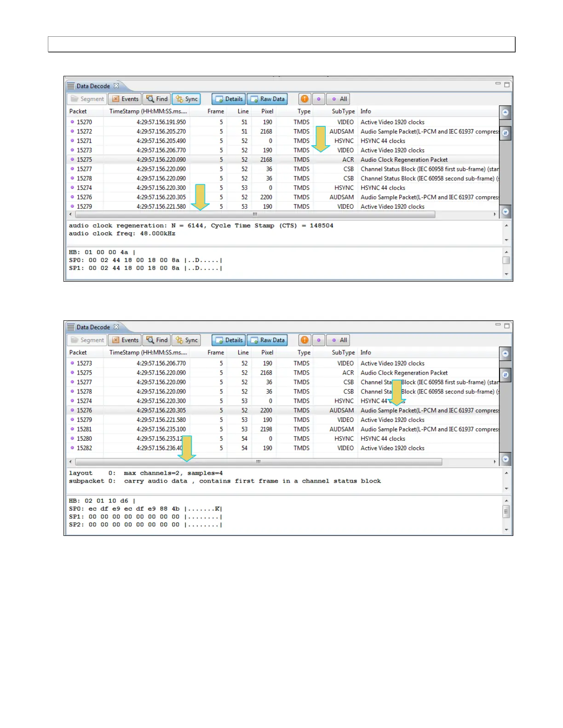Click Segment button in lower Data Decode toolbar
This screenshot has height=728, width=563.
click(87, 340)
